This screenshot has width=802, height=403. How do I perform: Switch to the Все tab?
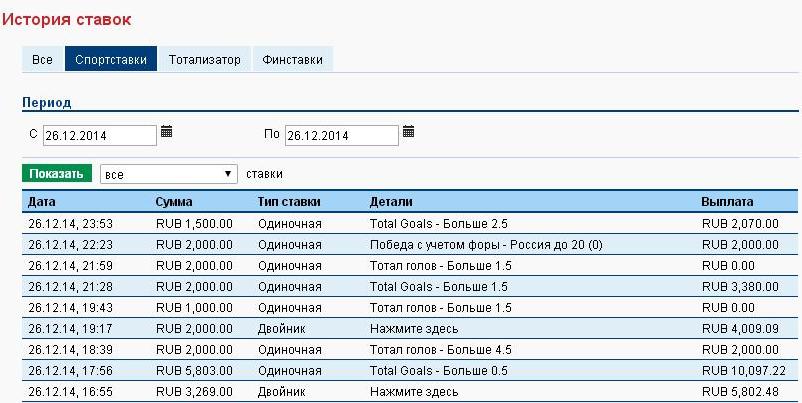[x=42, y=59]
